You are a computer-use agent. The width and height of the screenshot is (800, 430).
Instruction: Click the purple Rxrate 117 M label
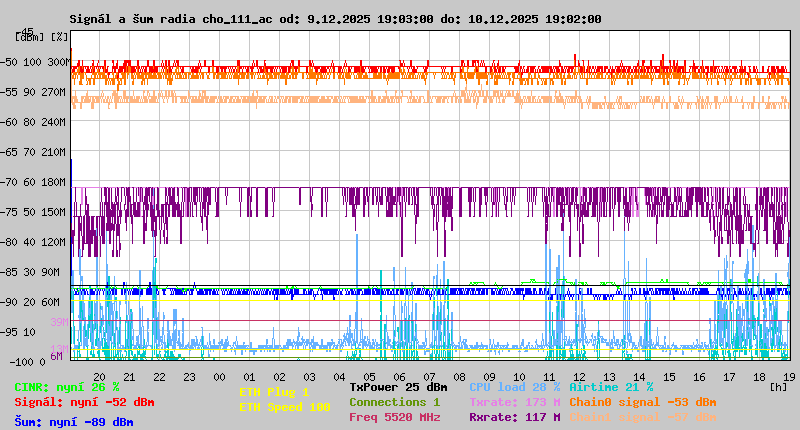(x=514, y=417)
